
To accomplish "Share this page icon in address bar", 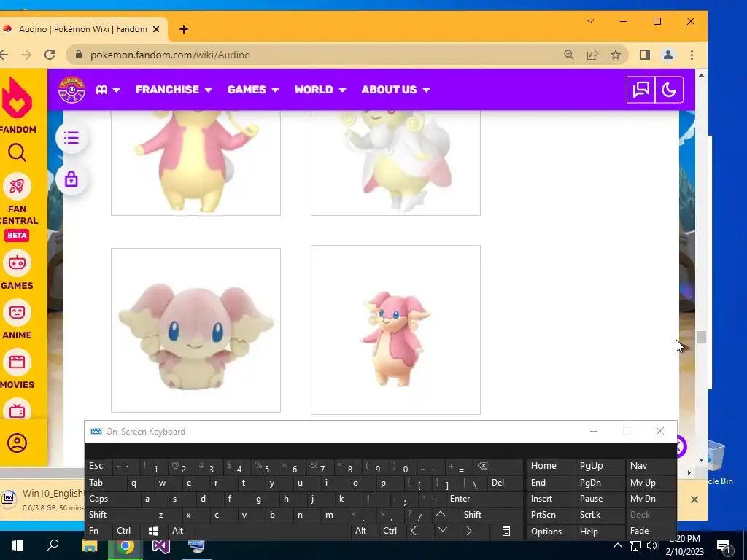I will tap(592, 55).
